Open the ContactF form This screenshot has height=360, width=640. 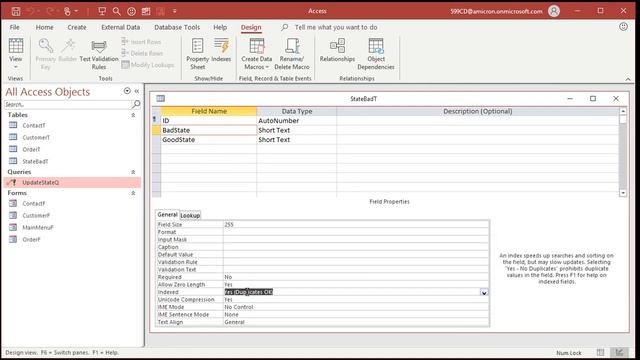[33, 203]
